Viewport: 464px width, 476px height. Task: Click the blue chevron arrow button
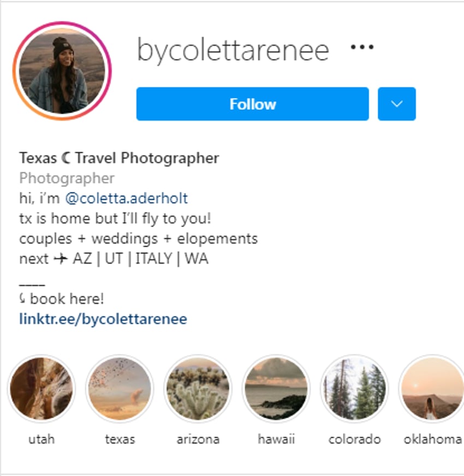(x=397, y=104)
